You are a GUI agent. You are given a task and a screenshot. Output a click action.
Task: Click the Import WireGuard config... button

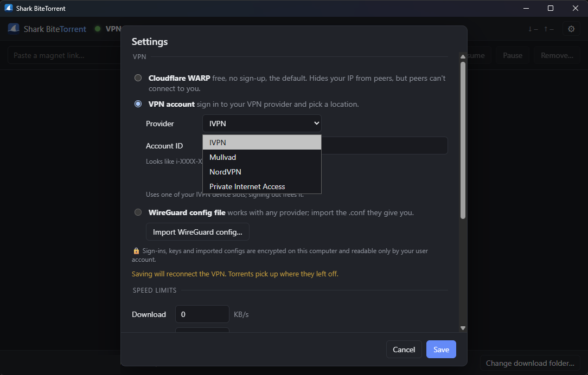pos(197,232)
